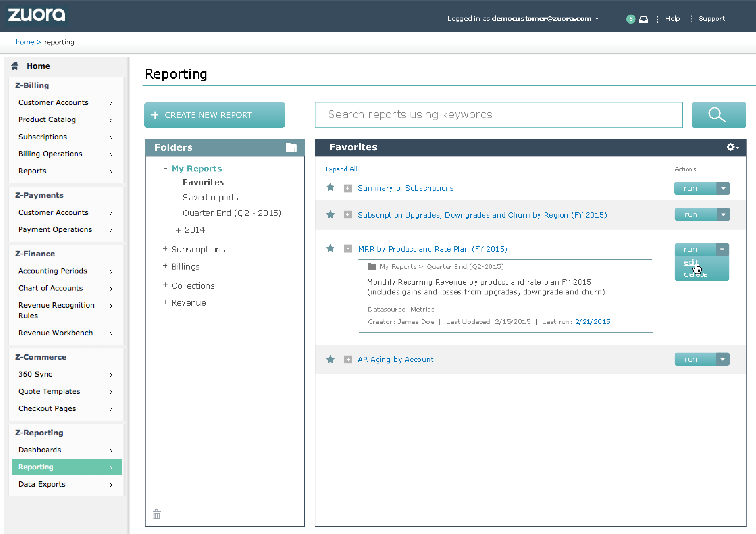This screenshot has width=756, height=534.
Task: Click the trash can icon below folders
Action: tap(157, 514)
